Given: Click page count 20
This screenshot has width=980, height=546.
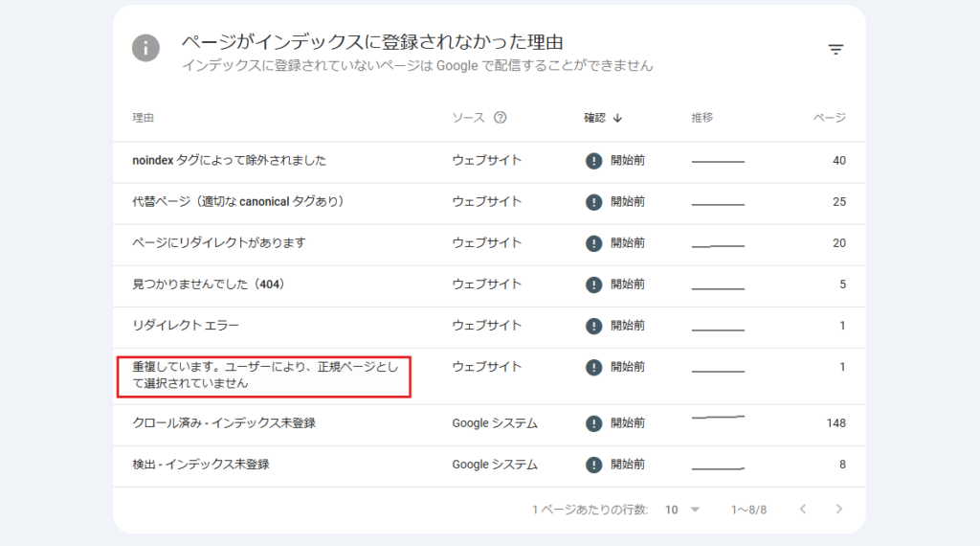Looking at the screenshot, I should [838, 243].
